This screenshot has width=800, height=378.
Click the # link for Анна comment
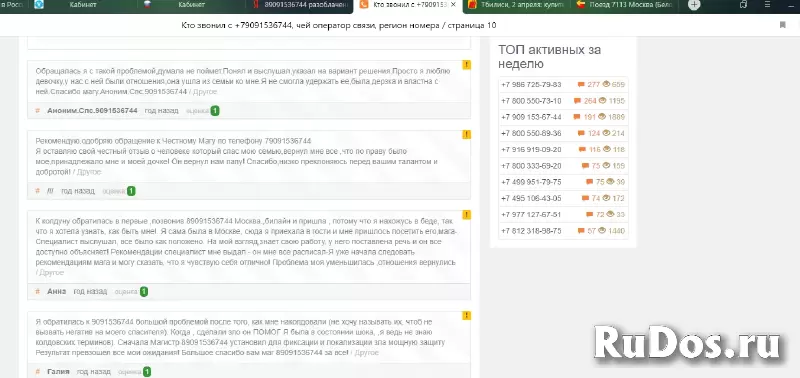[x=38, y=291]
